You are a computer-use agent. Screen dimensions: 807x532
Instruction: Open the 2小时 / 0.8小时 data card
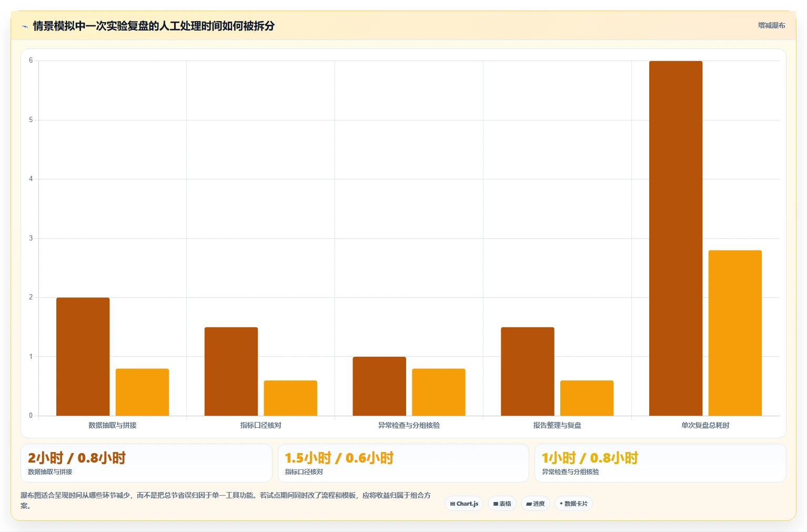pos(146,463)
